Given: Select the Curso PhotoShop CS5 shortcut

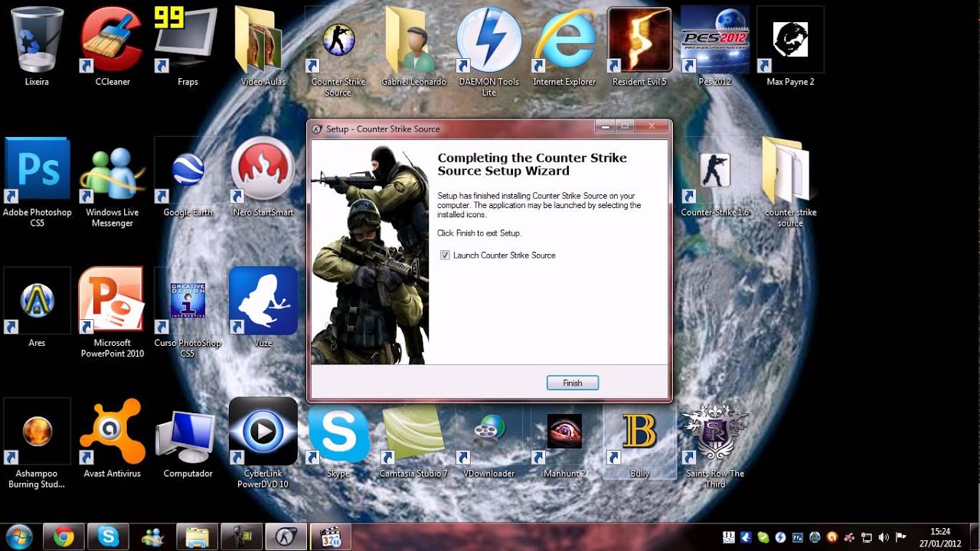Looking at the screenshot, I should [188, 312].
